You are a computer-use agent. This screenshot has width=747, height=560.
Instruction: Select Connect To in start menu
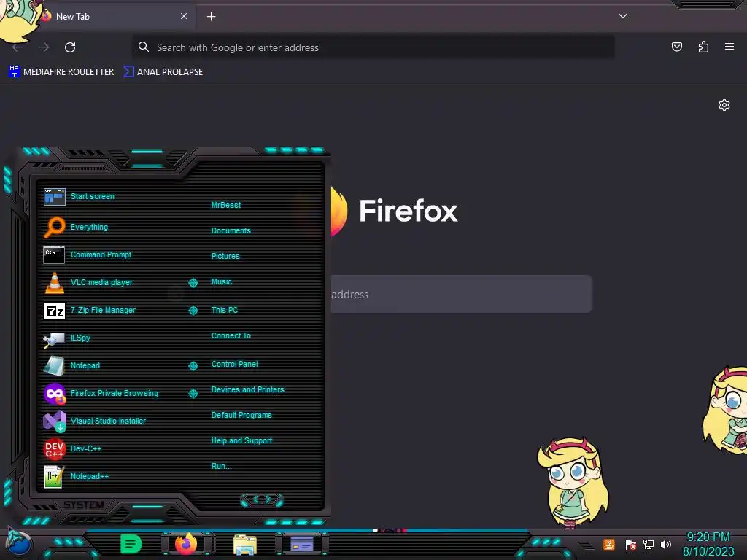(x=231, y=335)
